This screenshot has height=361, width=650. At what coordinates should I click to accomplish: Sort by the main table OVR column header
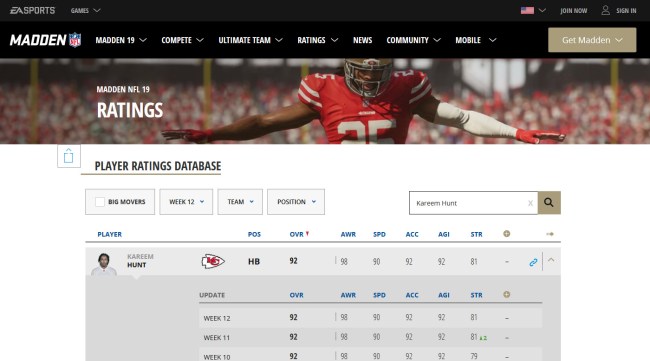pos(296,234)
